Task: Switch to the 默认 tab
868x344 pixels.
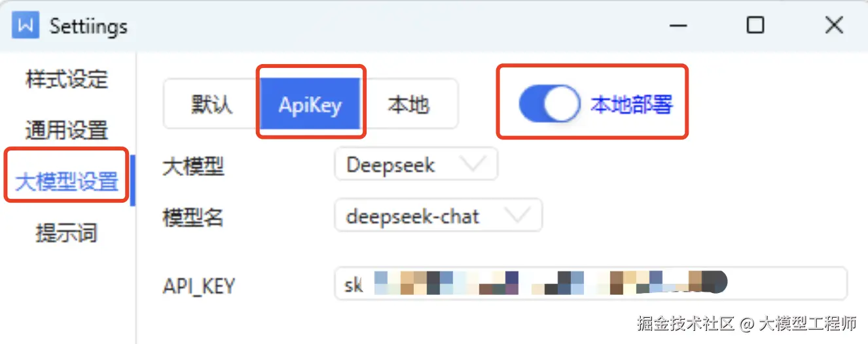Action: coord(211,104)
